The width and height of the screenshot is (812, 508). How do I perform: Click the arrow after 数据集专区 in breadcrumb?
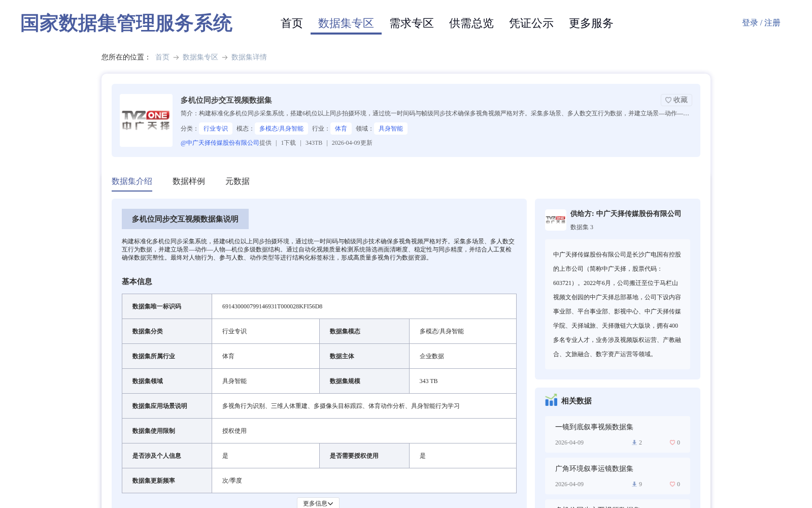pyautogui.click(x=225, y=57)
